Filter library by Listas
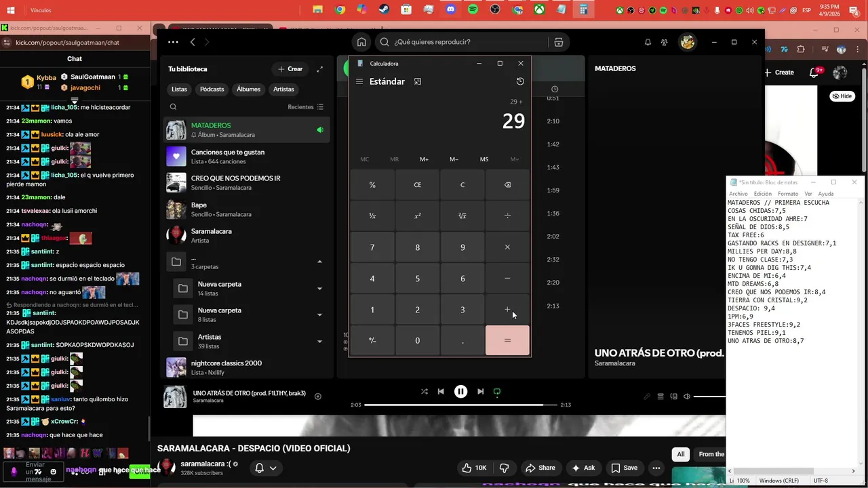 tap(179, 89)
